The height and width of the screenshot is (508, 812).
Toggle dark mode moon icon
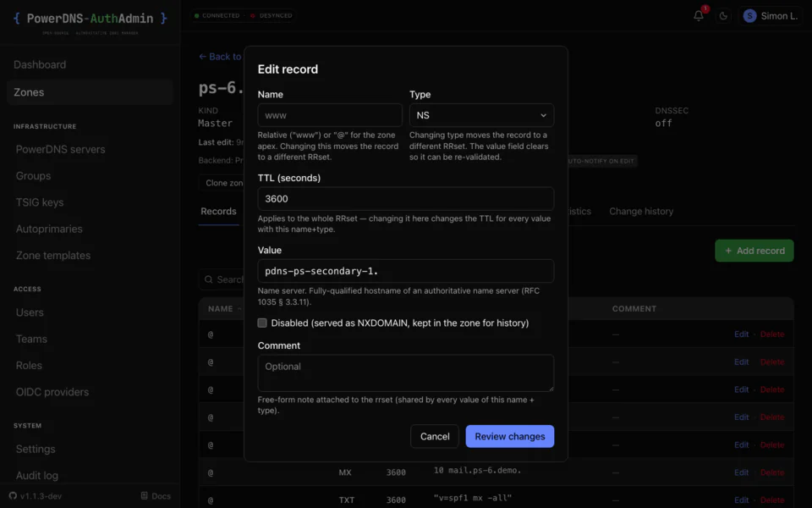point(723,16)
